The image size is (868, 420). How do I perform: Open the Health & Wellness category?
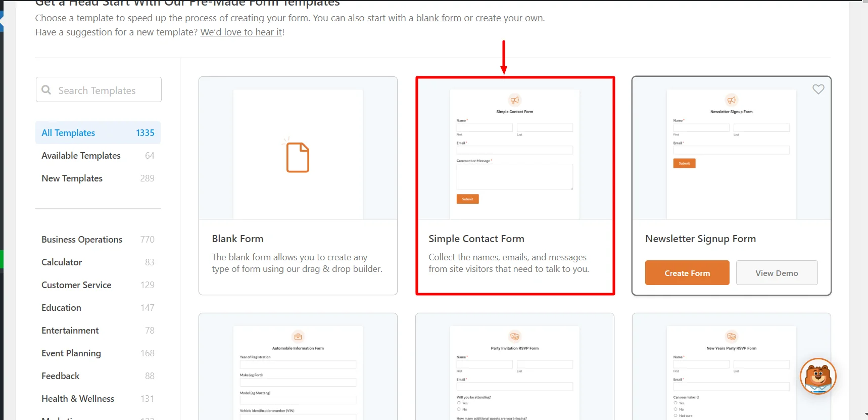[x=98, y=398]
